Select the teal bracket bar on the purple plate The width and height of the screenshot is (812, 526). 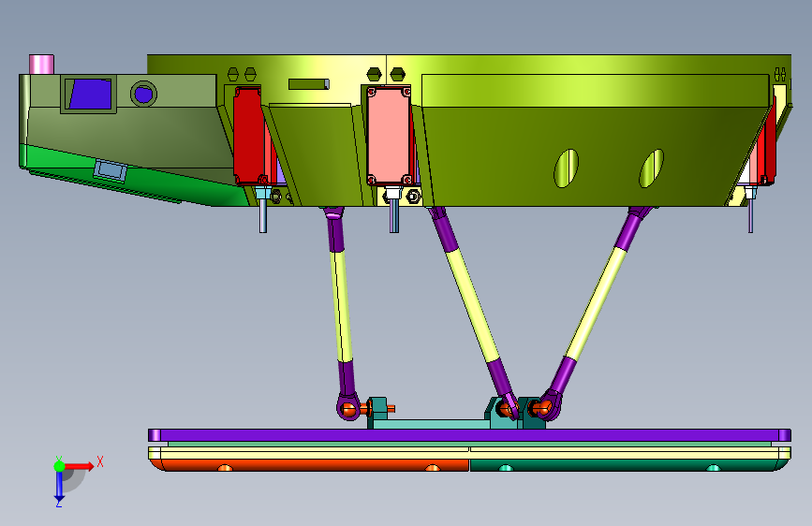(x=431, y=424)
